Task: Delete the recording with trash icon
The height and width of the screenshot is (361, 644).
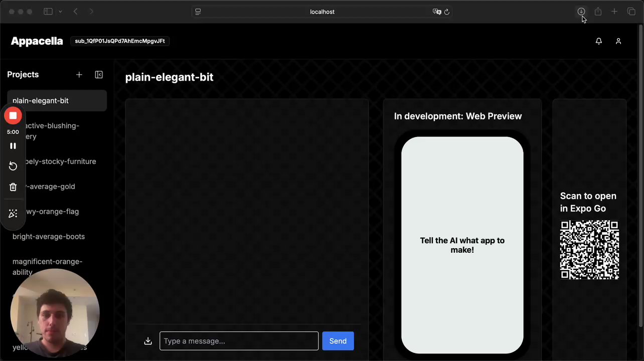Action: point(13,187)
